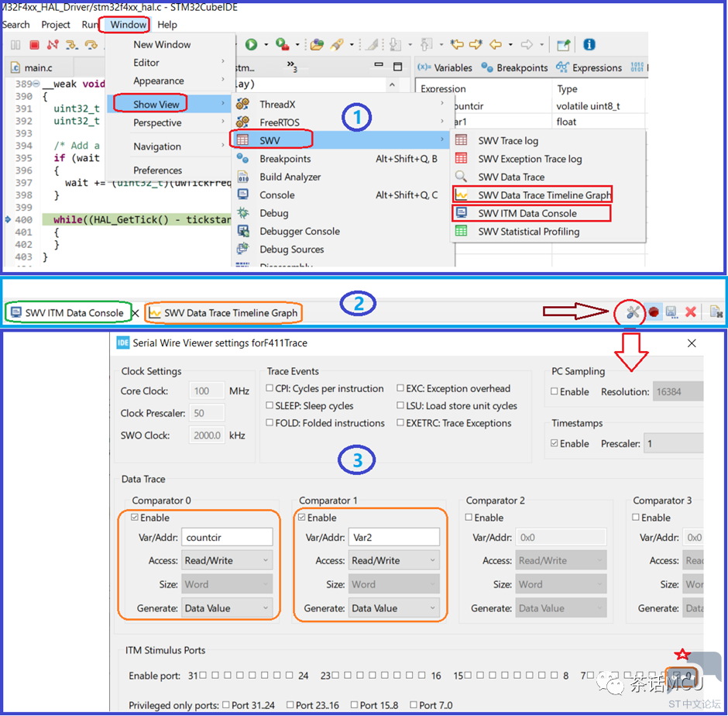Screen dimensions: 728x716
Task: Open Comparator 2 Generate dropdown
Action: 561,608
